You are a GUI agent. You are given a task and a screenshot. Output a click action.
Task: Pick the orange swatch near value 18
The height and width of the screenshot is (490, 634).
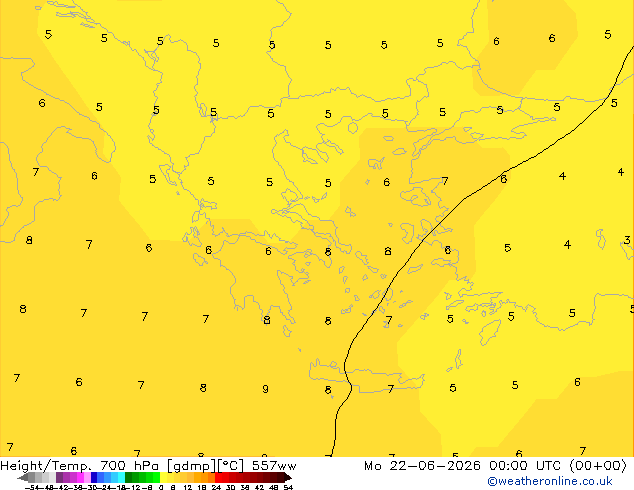(205, 478)
